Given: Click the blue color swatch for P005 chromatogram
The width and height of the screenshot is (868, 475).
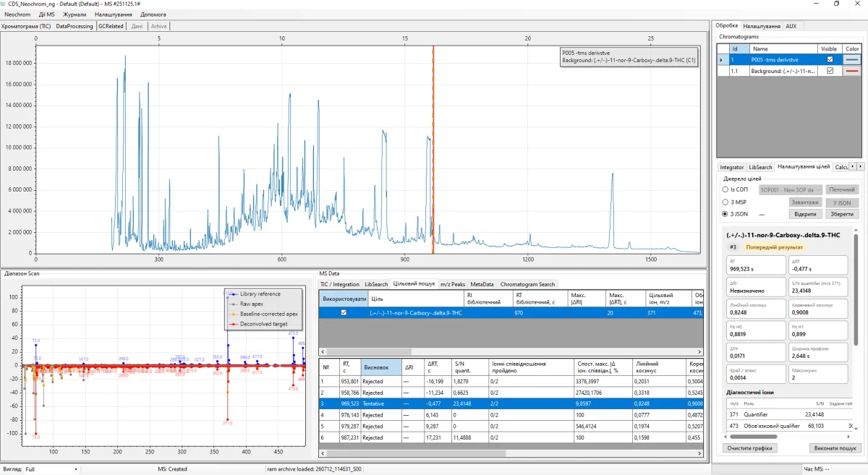Looking at the screenshot, I should point(852,59).
